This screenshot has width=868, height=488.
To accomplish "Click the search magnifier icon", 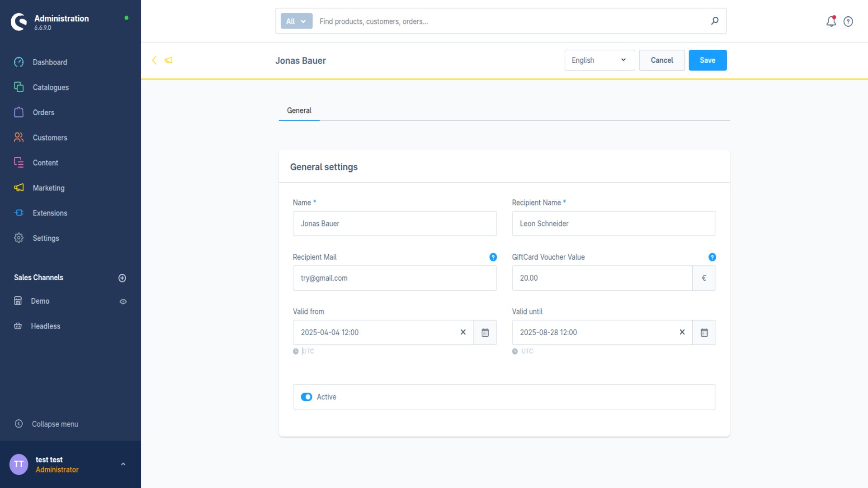I will coord(715,21).
